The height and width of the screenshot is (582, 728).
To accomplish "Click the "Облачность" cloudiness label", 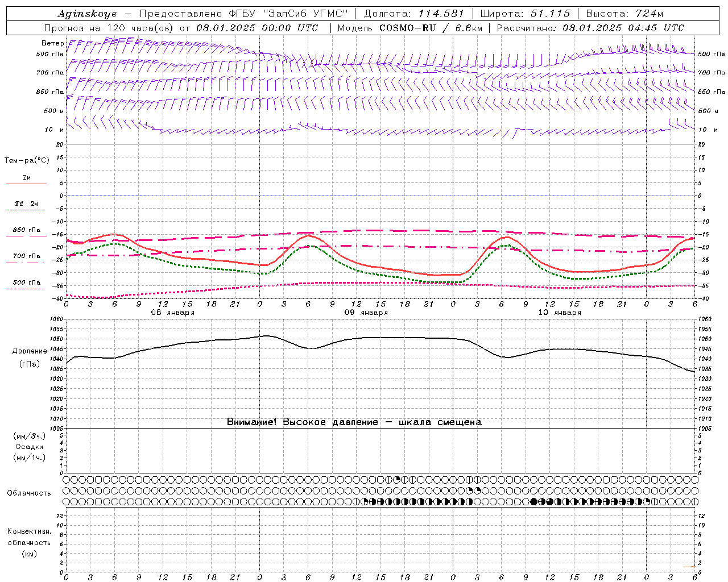I will coord(29,493).
